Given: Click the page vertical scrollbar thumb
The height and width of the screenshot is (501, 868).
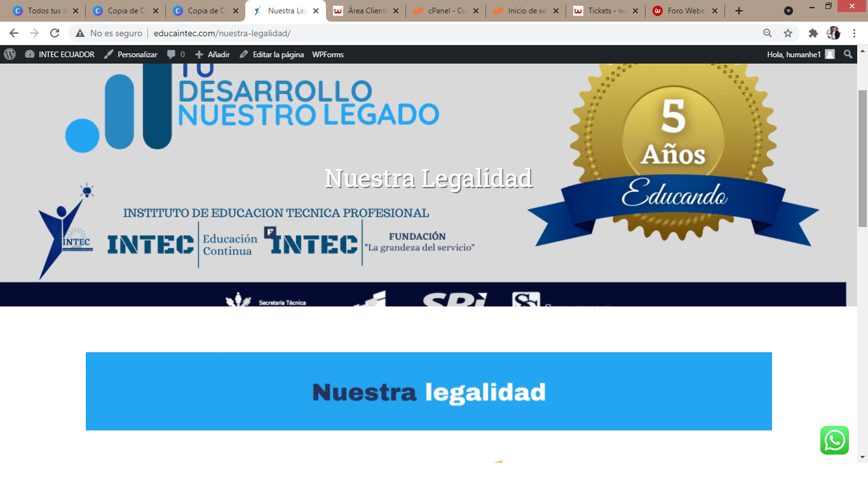Looking at the screenshot, I should [x=862, y=158].
